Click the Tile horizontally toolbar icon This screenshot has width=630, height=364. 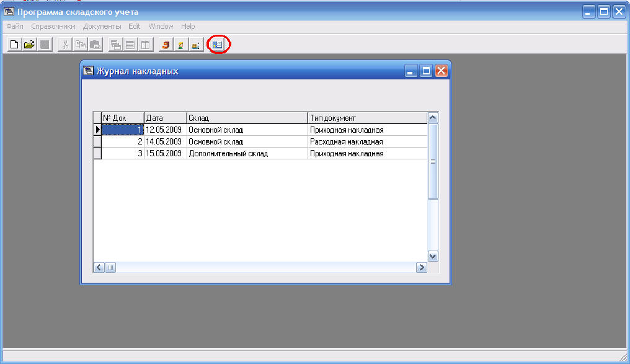tap(130, 45)
